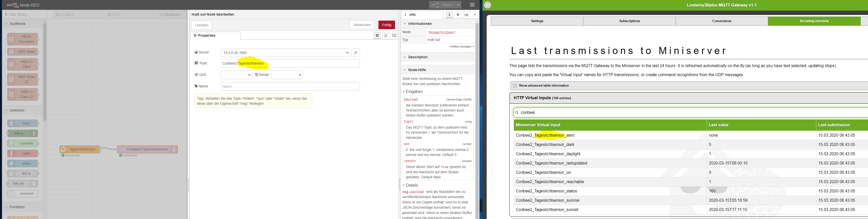The image size is (868, 219).
Task: Select the AMIS CI Client subflow node
Action: coord(23,64)
